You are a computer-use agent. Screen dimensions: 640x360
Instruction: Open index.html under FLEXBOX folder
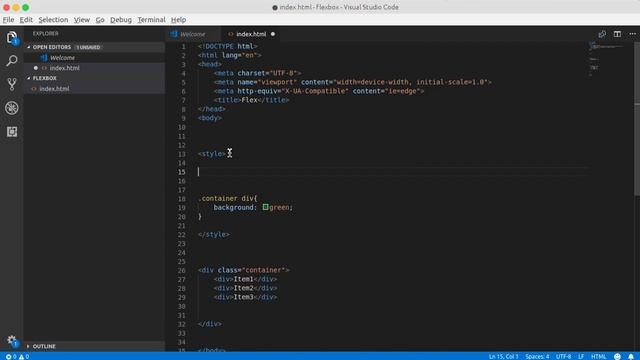[x=54, y=89]
